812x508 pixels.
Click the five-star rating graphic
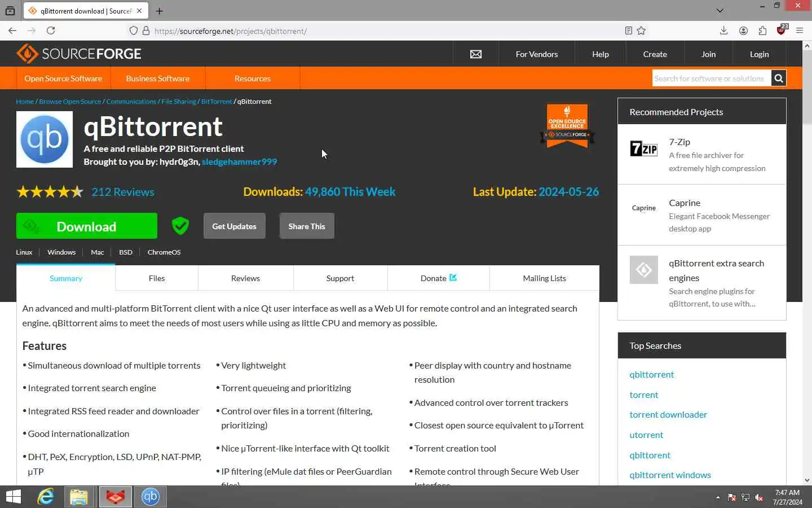[x=50, y=192]
